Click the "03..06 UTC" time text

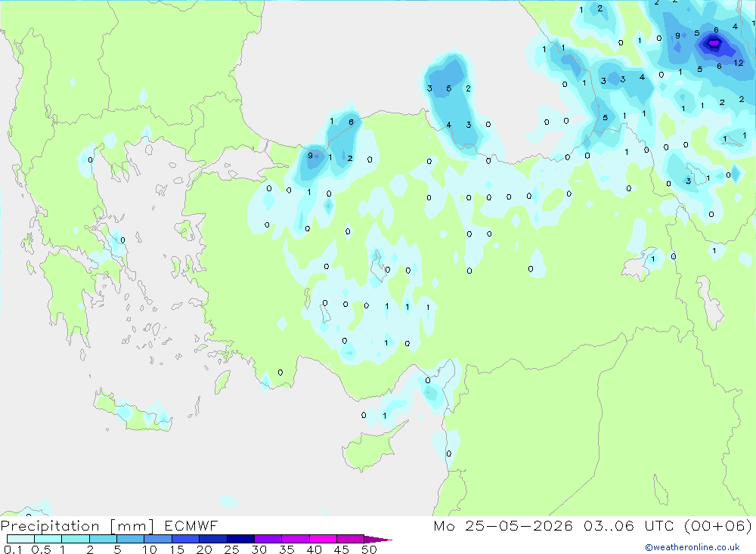coord(628,525)
